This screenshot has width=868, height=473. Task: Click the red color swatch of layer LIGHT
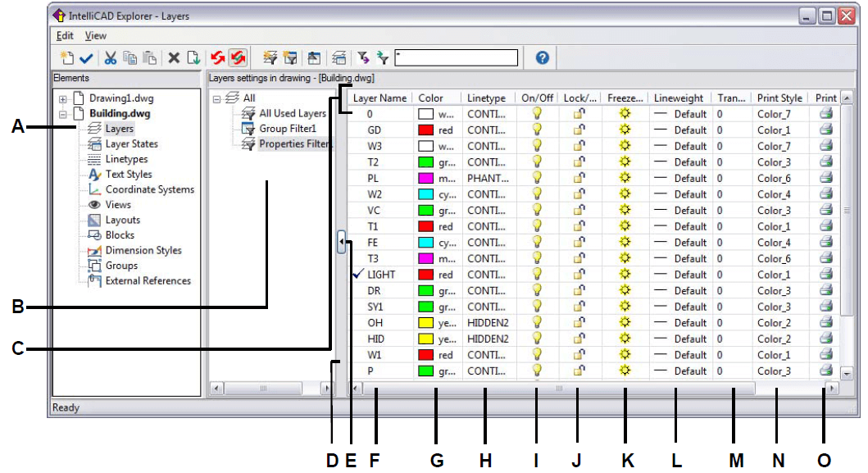point(425,275)
